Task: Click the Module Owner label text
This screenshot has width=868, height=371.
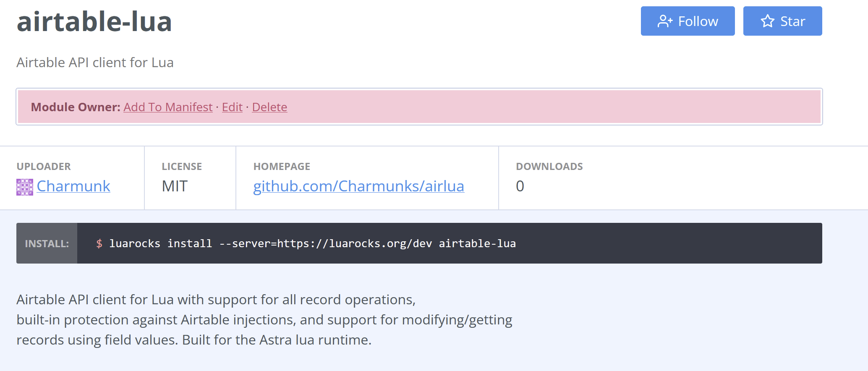Action: (76, 107)
